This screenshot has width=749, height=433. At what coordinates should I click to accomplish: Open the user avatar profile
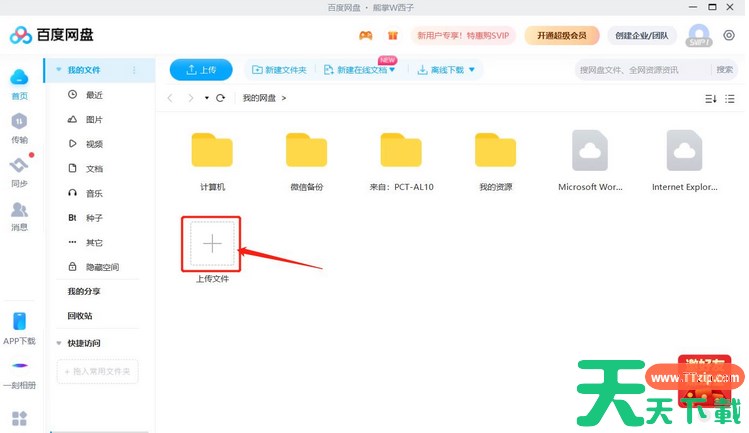point(699,35)
